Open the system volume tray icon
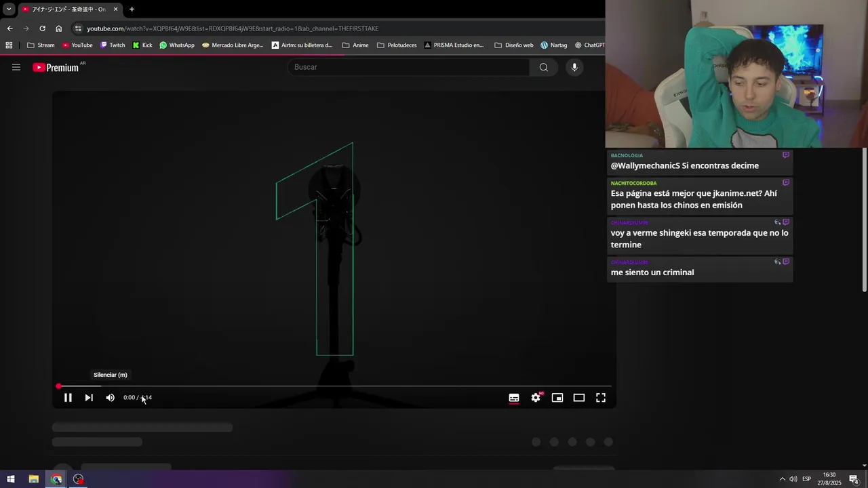Screen dimensions: 868x488 pyautogui.click(x=793, y=479)
